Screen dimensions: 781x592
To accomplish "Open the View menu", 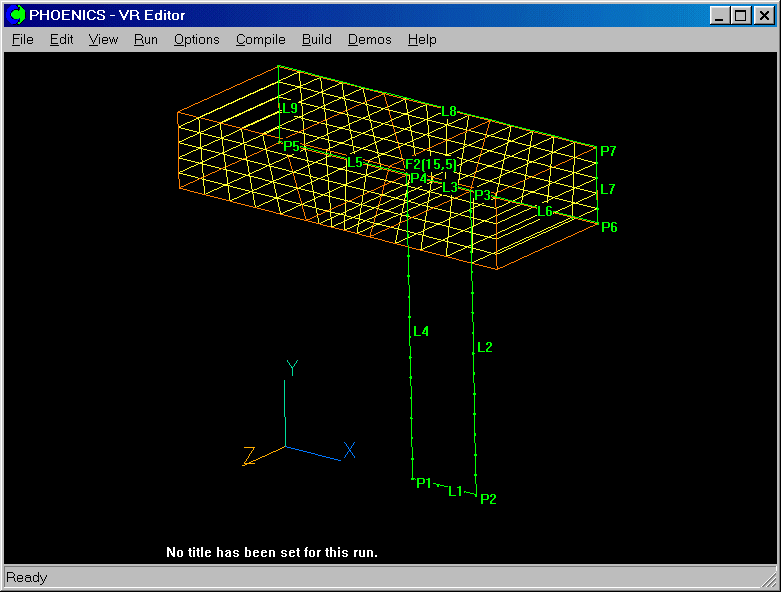I will click(103, 40).
